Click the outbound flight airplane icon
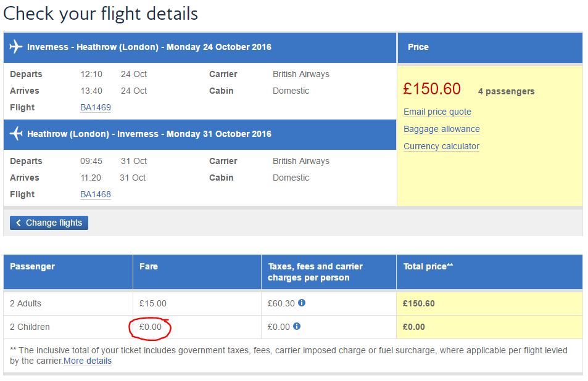The image size is (588, 381). point(16,47)
